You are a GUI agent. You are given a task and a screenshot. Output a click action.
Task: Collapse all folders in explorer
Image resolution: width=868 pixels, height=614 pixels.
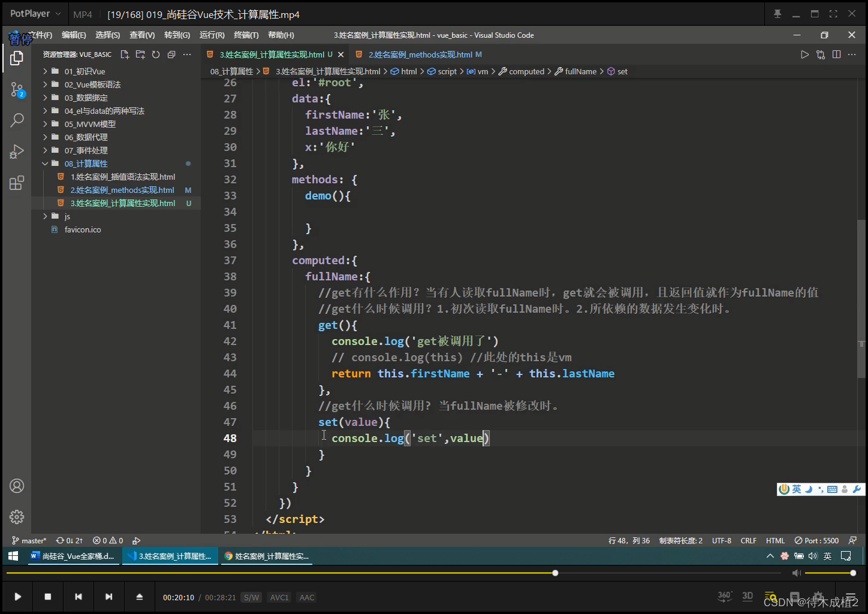171,55
